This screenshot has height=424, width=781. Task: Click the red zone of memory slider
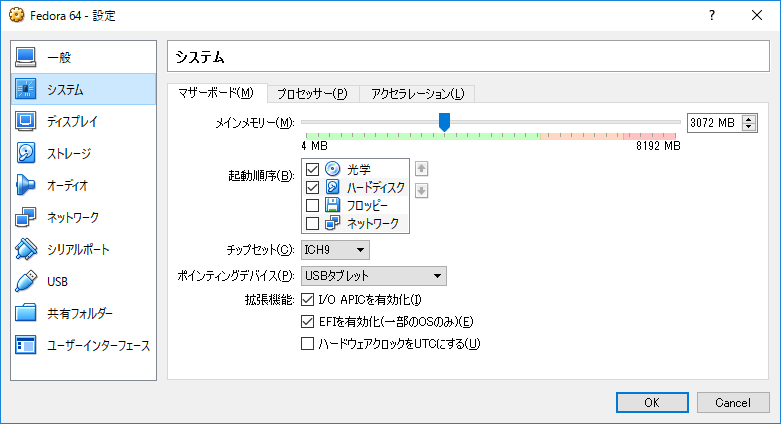(649, 136)
